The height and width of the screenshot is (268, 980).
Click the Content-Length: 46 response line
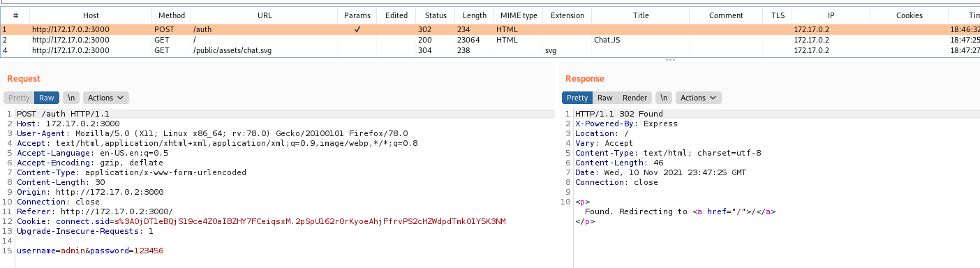(619, 163)
